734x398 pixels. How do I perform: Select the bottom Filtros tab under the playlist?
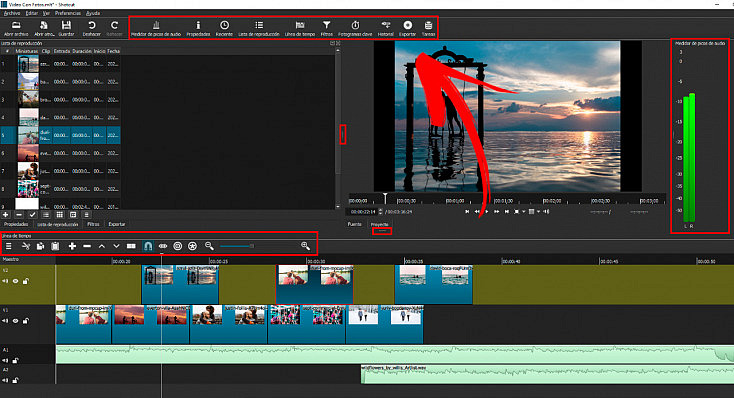(93, 224)
